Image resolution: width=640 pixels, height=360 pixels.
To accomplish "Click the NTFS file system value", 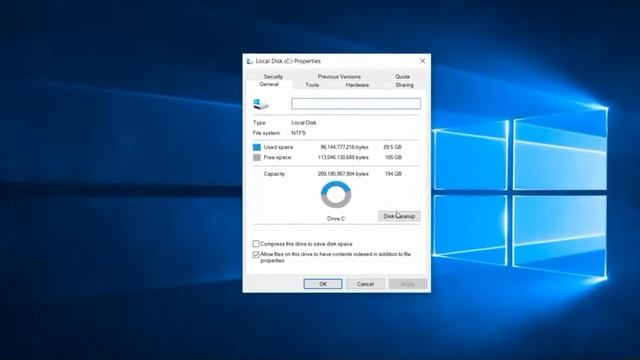I will (298, 133).
